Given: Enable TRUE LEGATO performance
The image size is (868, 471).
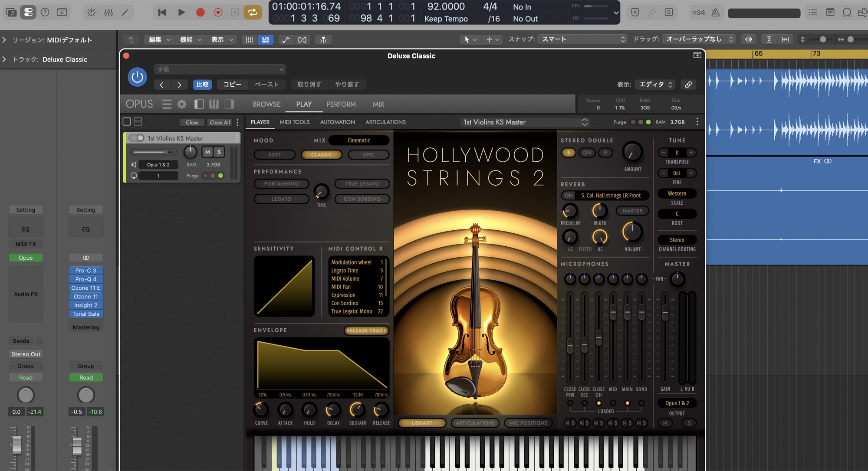Looking at the screenshot, I should 362,183.
